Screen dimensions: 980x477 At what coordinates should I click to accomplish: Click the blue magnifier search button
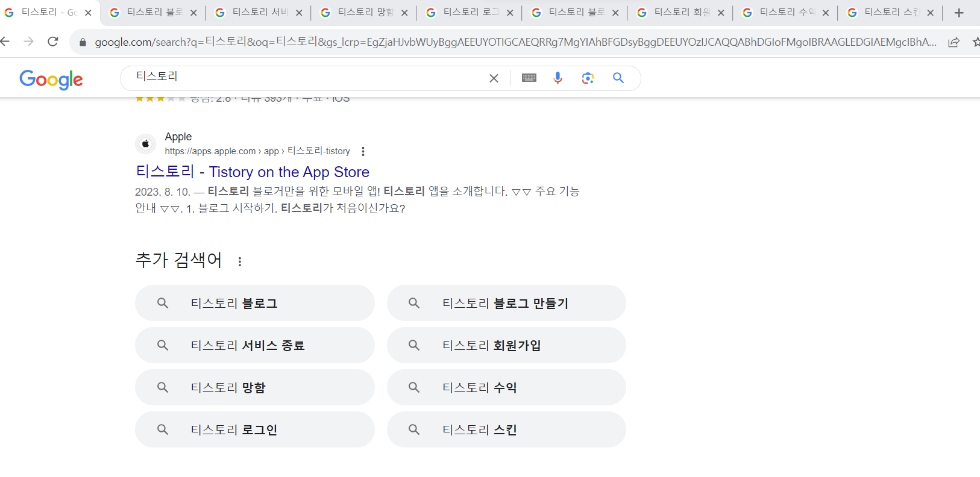618,78
